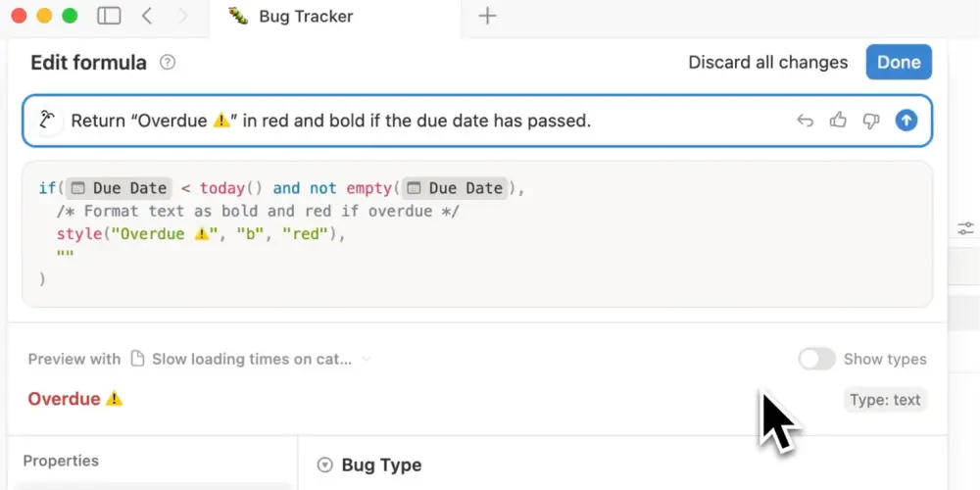Open a new tab with plus icon
This screenshot has height=490, width=980.
487,16
